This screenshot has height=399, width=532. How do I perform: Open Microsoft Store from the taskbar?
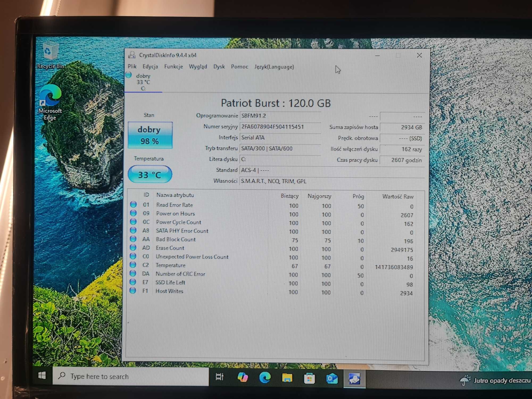pos(309,378)
